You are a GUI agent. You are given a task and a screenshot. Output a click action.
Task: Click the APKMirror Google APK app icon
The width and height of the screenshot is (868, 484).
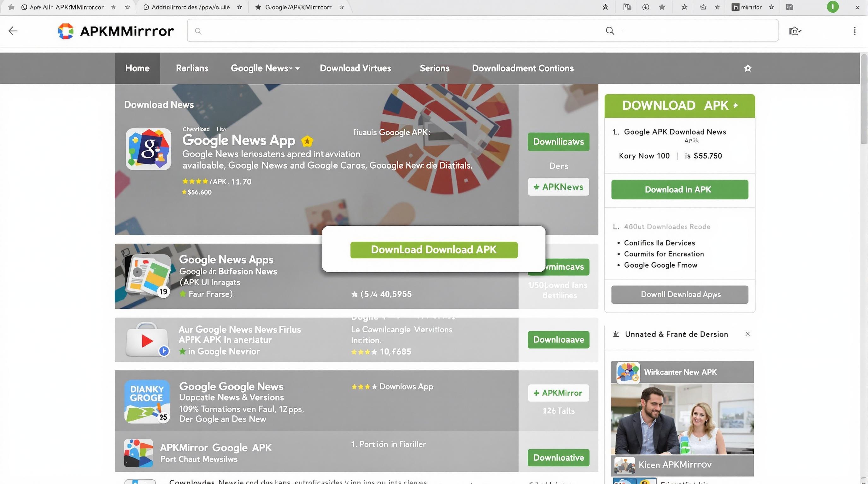(138, 453)
